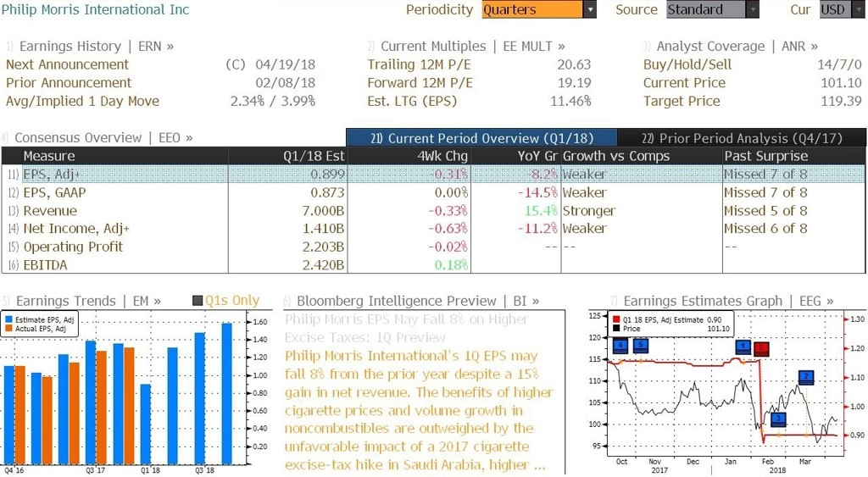Click the orange Quarters periodicity field
The width and height of the screenshot is (868, 477).
[532, 9]
